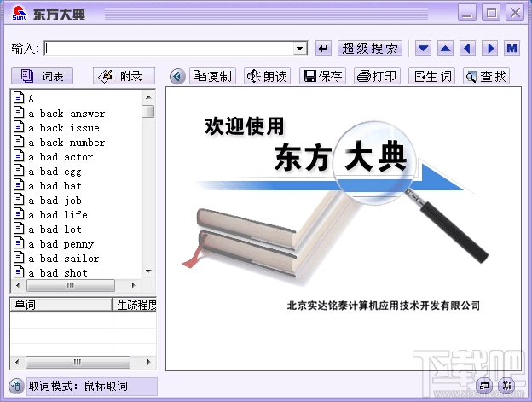Select 'a back answer' in word list
Viewport: 532px width, 402px height.
(66, 114)
